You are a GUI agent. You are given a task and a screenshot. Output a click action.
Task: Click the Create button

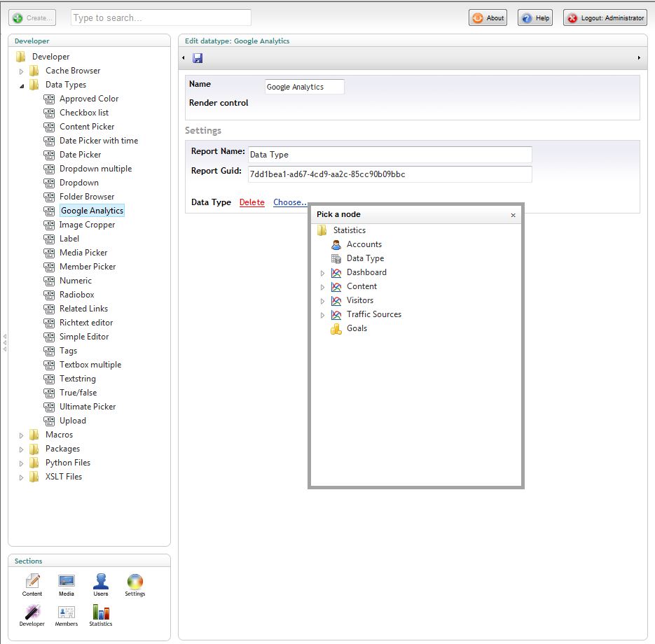32,18
